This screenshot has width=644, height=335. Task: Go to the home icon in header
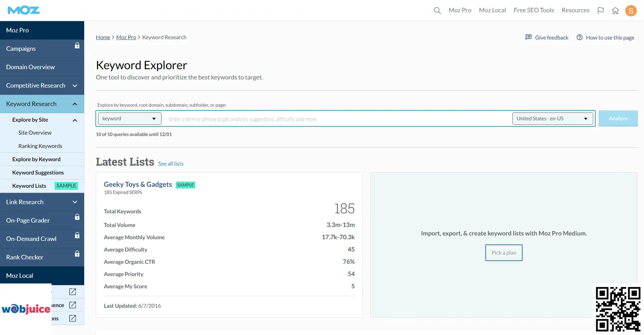[615, 10]
